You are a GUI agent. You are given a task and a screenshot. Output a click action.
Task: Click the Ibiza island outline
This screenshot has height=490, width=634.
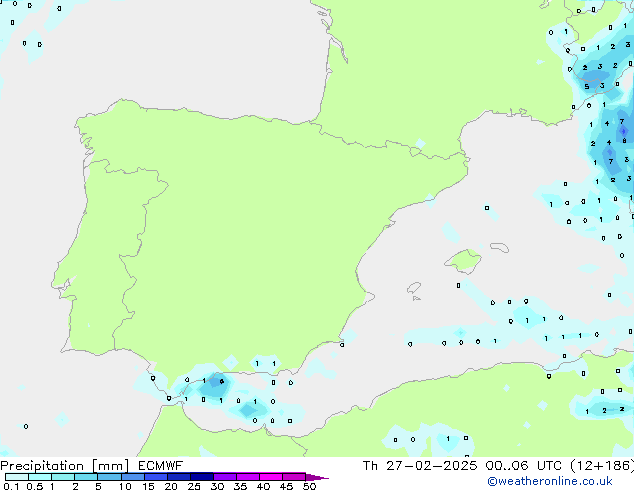[x=414, y=288]
